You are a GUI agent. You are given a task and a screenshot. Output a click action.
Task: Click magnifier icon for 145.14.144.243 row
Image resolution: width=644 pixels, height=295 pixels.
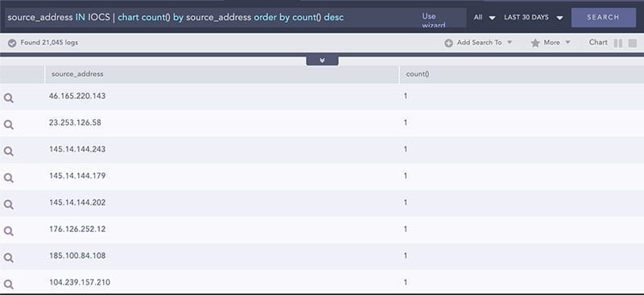[x=9, y=152]
